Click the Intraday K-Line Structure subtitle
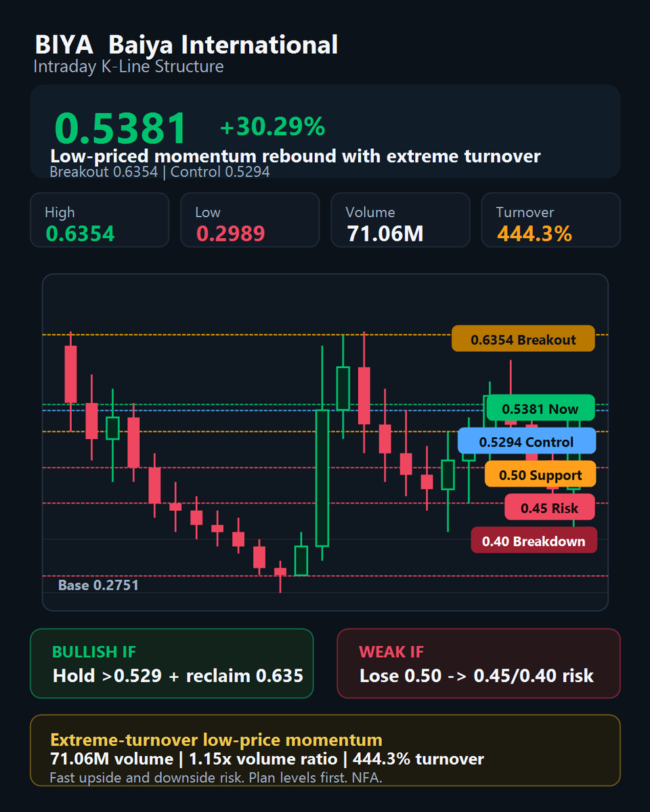The image size is (650, 812). [129, 66]
